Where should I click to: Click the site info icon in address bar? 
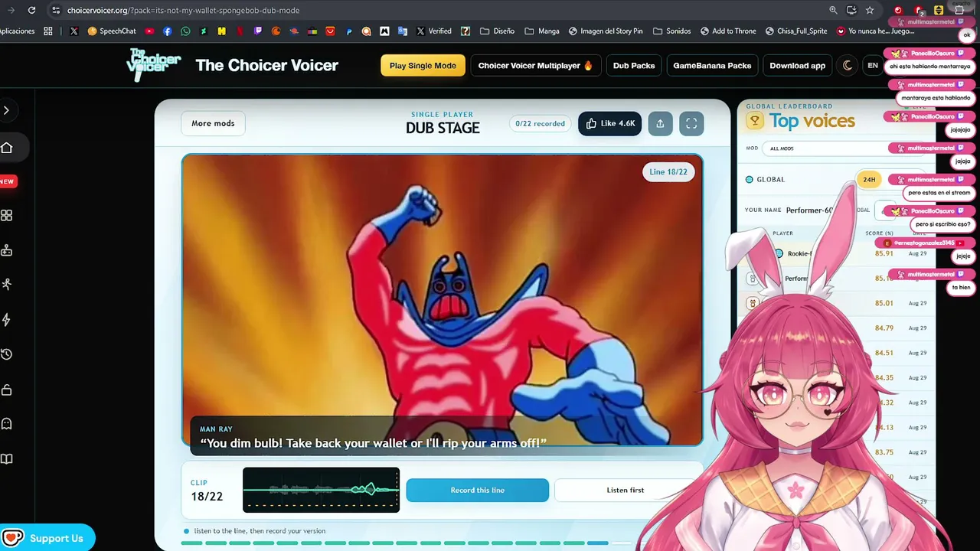pos(55,11)
